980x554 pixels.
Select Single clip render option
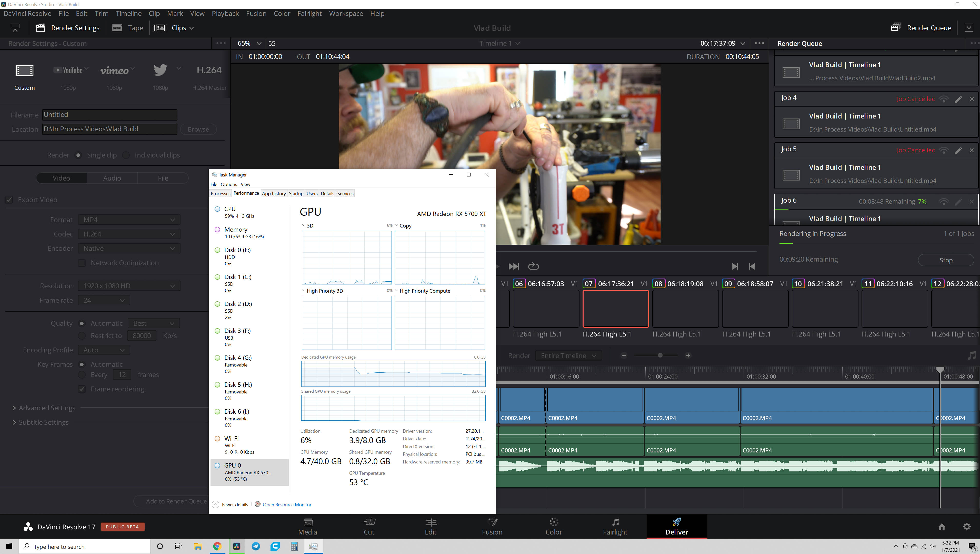(x=78, y=155)
